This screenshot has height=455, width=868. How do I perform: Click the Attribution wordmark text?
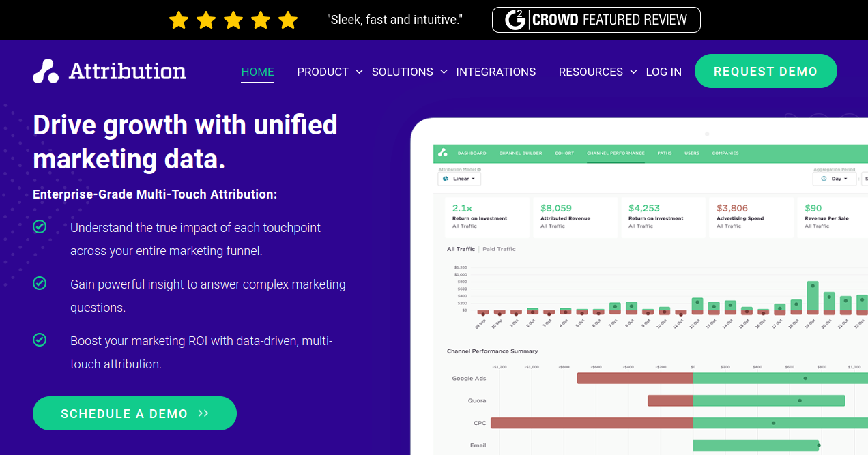point(127,71)
